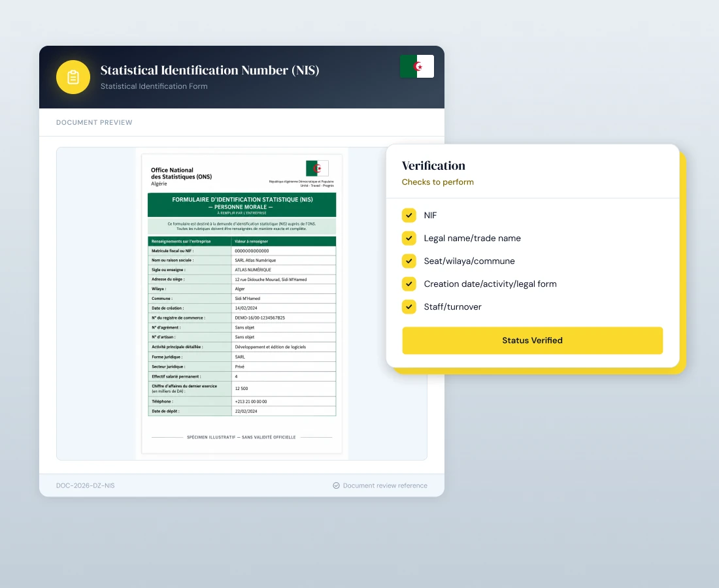Screen dimensions: 719x588
Task: Uncheck Creation date/activity/legal form checkbox
Action: [x=409, y=284]
